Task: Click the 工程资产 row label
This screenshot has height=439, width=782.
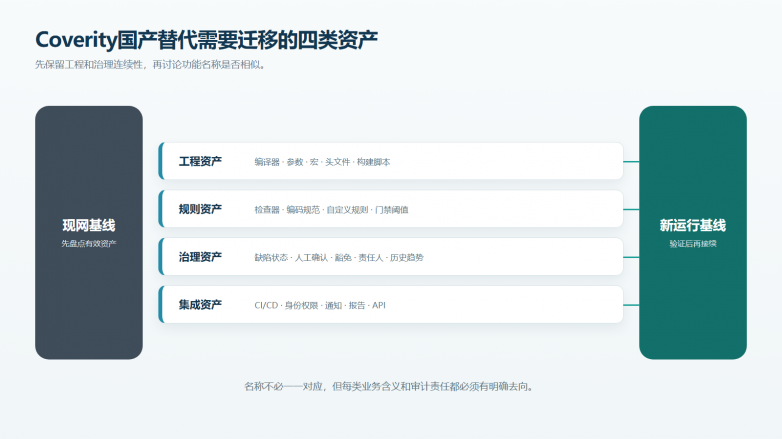Action: (200, 162)
